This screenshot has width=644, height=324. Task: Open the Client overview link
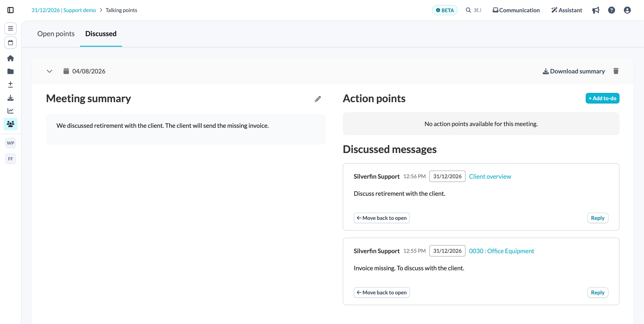click(490, 176)
